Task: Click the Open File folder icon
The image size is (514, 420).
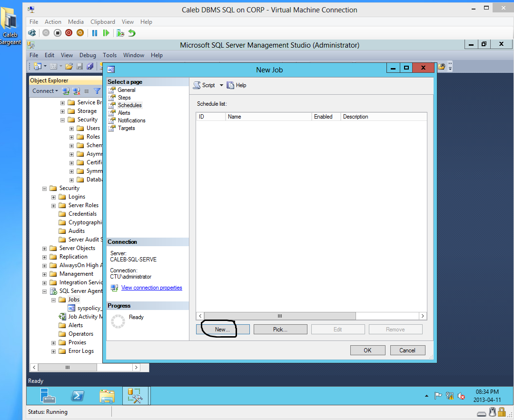Action: 69,67
